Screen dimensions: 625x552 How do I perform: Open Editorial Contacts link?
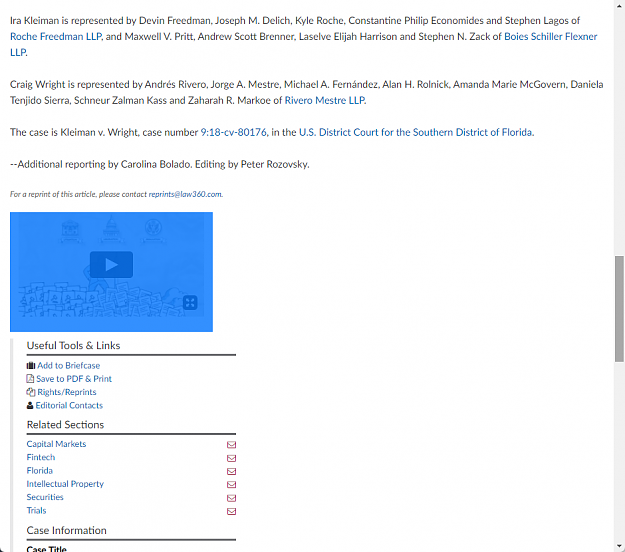(x=69, y=405)
